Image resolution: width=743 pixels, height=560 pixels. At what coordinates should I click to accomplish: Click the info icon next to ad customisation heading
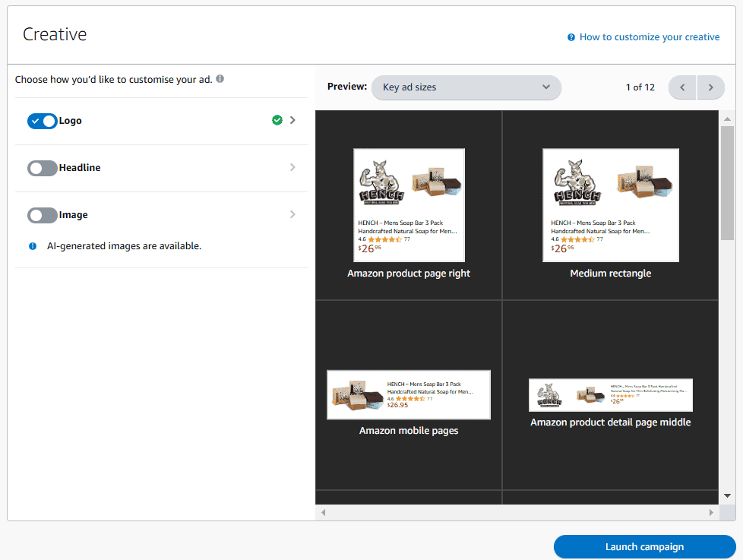[220, 78]
